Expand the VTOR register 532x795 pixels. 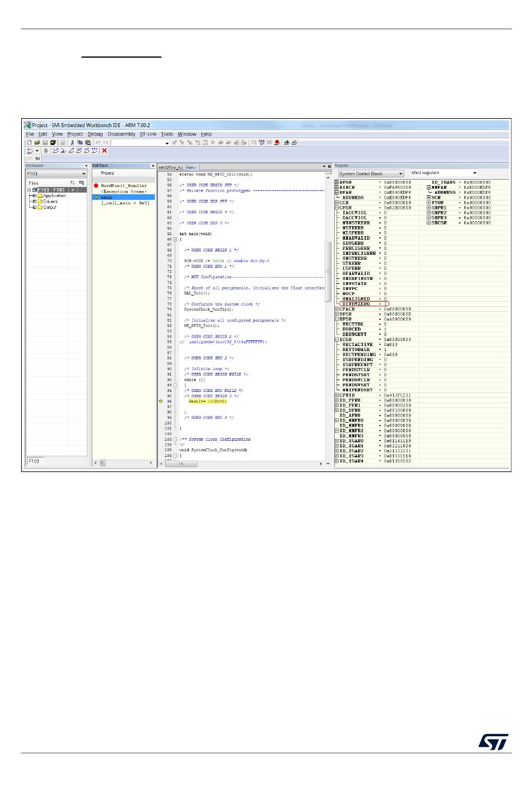pyautogui.click(x=429, y=203)
